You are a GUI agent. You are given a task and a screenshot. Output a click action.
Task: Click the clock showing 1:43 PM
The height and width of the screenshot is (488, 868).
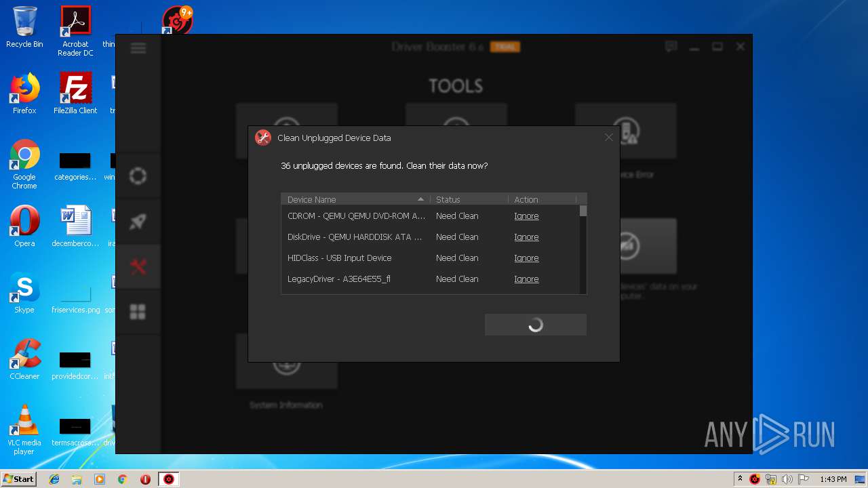coord(833,479)
